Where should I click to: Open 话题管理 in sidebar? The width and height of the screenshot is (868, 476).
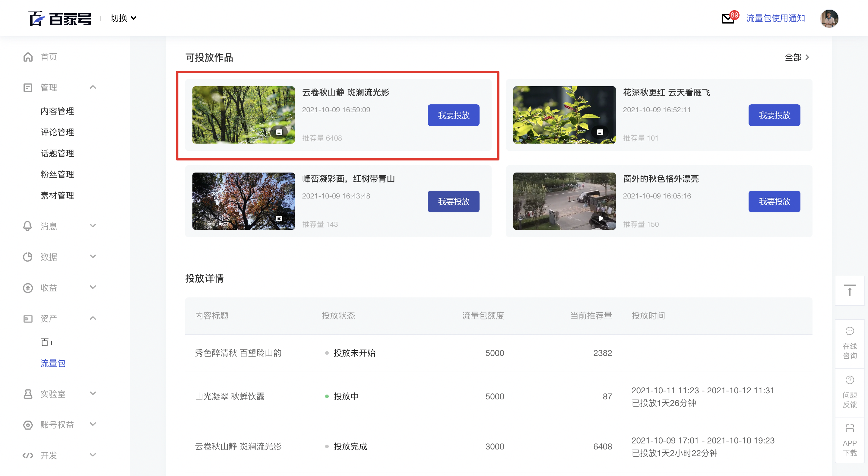[x=57, y=153]
